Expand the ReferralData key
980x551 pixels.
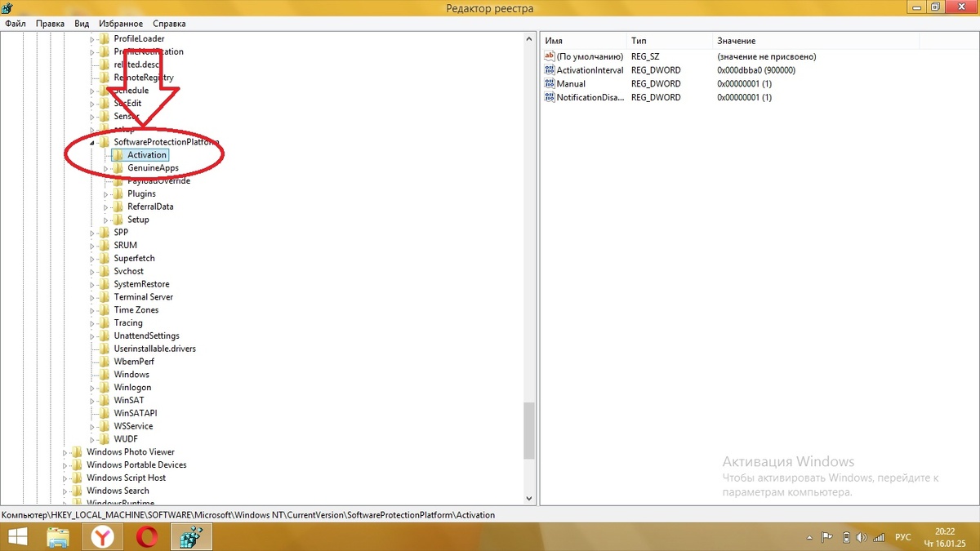coord(106,207)
